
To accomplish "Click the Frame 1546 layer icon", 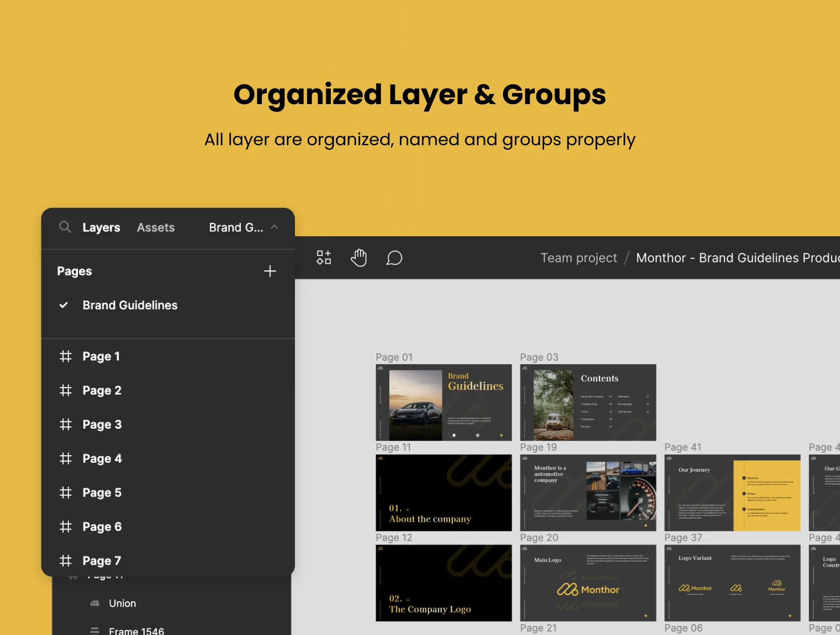I will 95,631.
